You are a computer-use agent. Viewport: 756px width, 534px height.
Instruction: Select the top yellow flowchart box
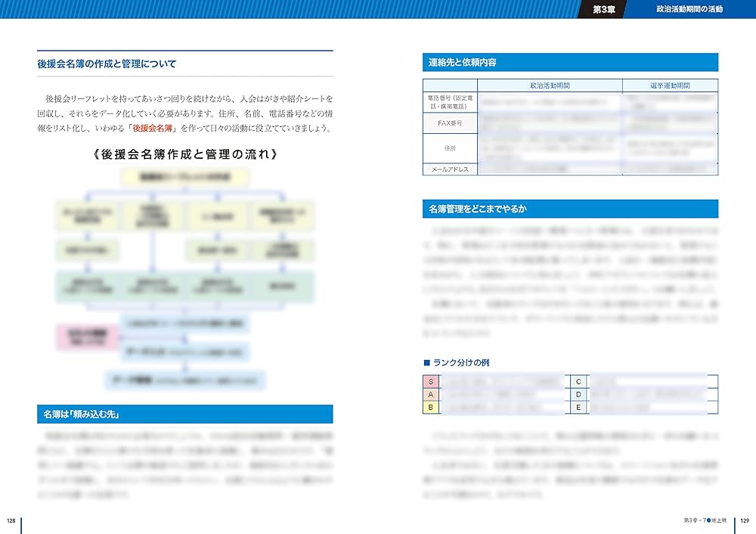click(x=184, y=175)
